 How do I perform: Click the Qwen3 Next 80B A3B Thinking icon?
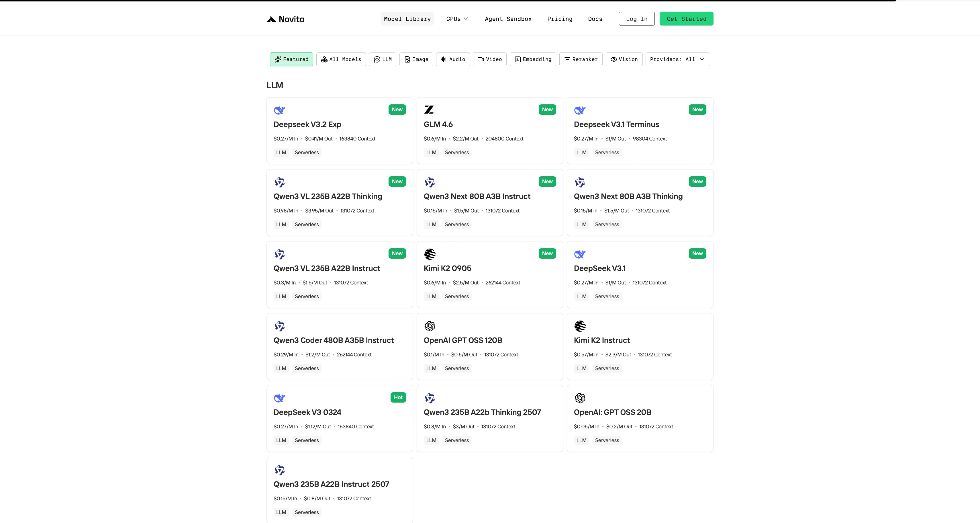click(580, 182)
